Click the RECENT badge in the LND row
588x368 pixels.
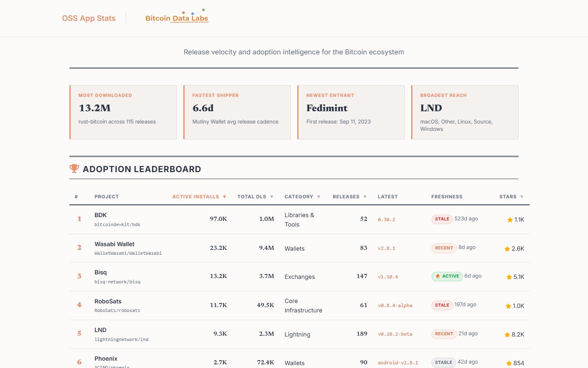[x=444, y=334]
